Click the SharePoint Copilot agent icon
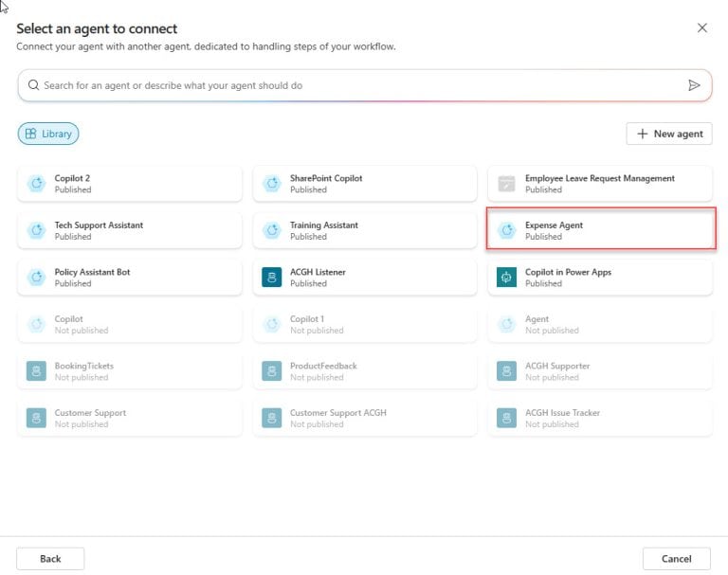 (272, 184)
